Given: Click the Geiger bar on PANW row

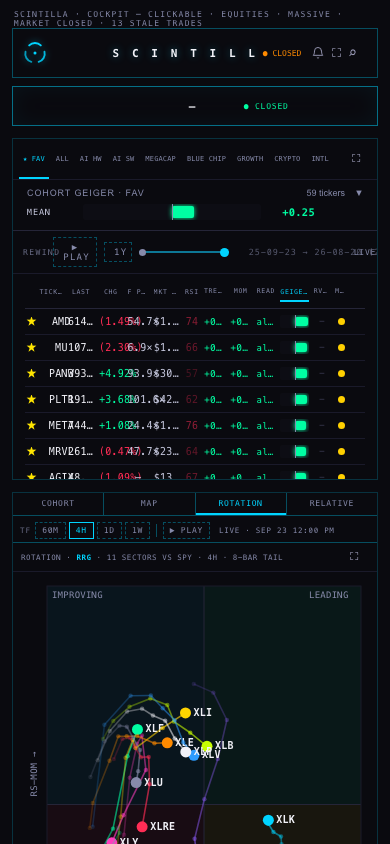Looking at the screenshot, I should [294, 374].
